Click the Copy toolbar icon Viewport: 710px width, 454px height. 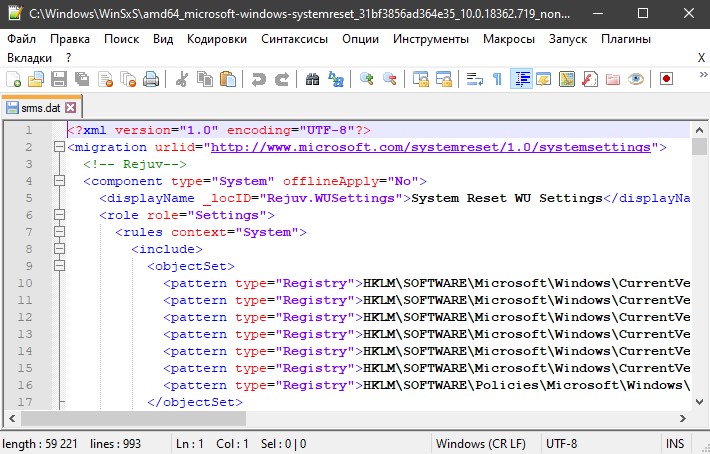coord(205,79)
